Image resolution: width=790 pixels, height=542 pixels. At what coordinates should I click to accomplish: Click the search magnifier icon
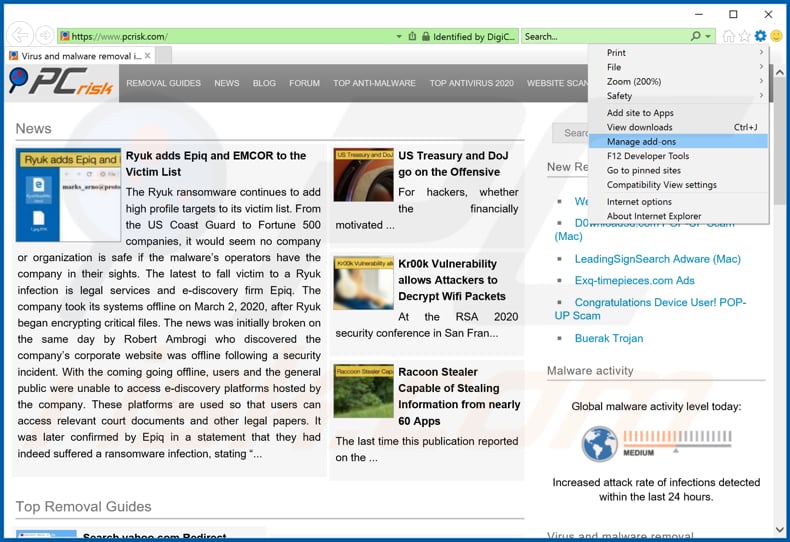pos(696,36)
